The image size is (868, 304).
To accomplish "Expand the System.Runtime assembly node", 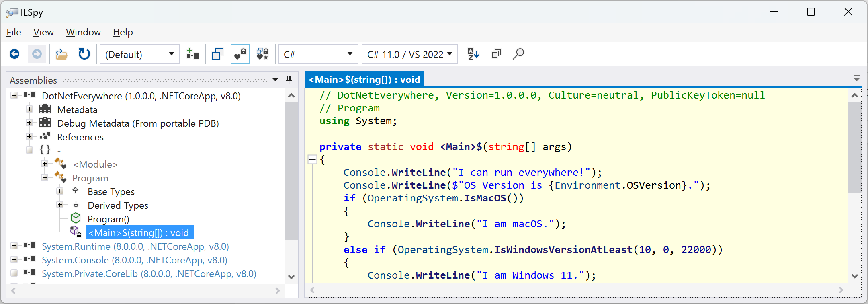I will (14, 246).
